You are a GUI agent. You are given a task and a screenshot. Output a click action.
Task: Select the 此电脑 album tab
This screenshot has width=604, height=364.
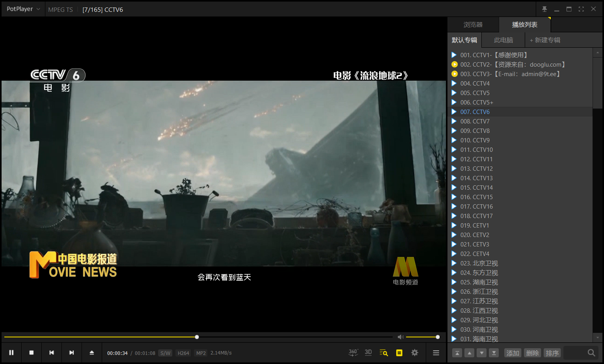coord(503,40)
